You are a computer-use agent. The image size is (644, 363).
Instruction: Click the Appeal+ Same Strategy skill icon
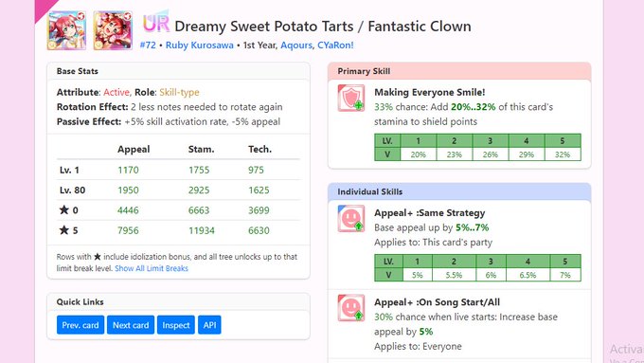click(x=351, y=219)
